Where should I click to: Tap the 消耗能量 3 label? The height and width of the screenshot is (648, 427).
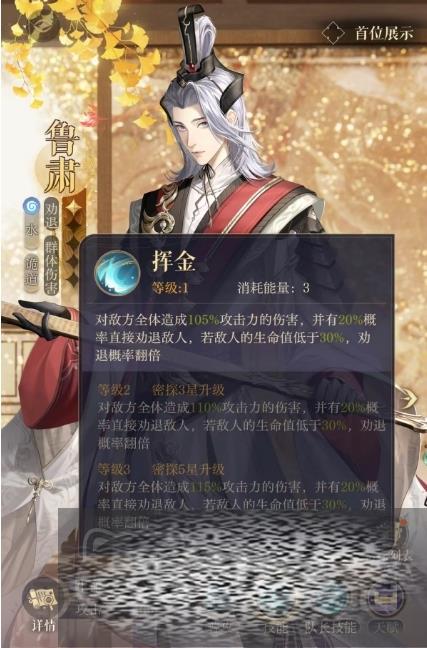pos(274,288)
